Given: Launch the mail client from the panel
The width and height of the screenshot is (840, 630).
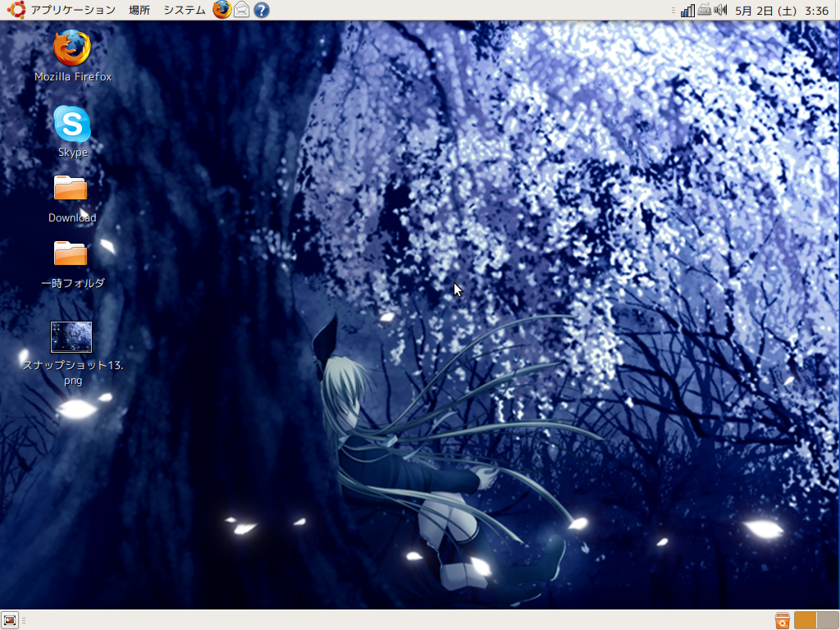Looking at the screenshot, I should (x=242, y=10).
